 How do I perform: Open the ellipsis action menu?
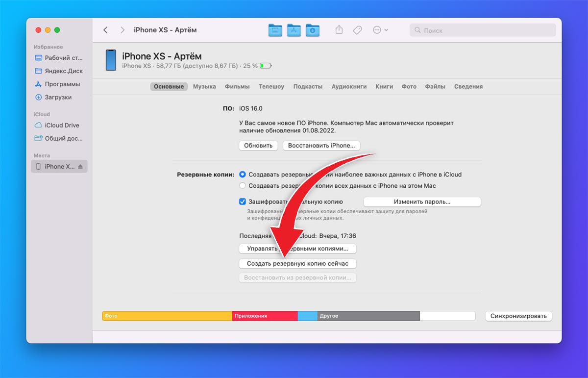tap(380, 30)
